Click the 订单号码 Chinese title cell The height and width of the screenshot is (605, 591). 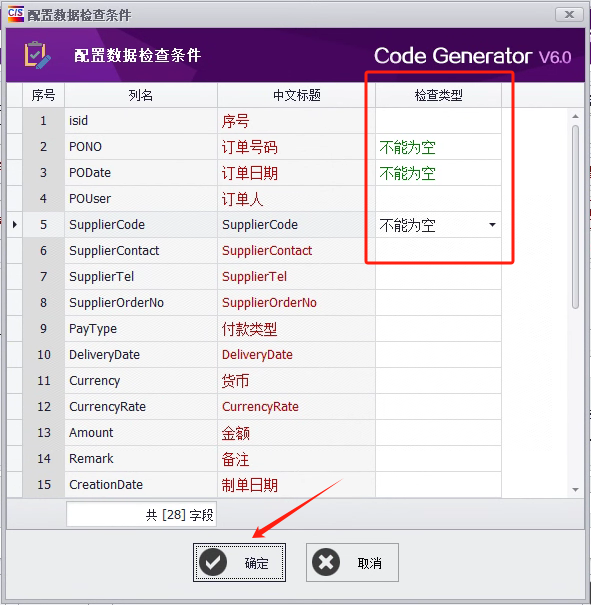(x=296, y=147)
